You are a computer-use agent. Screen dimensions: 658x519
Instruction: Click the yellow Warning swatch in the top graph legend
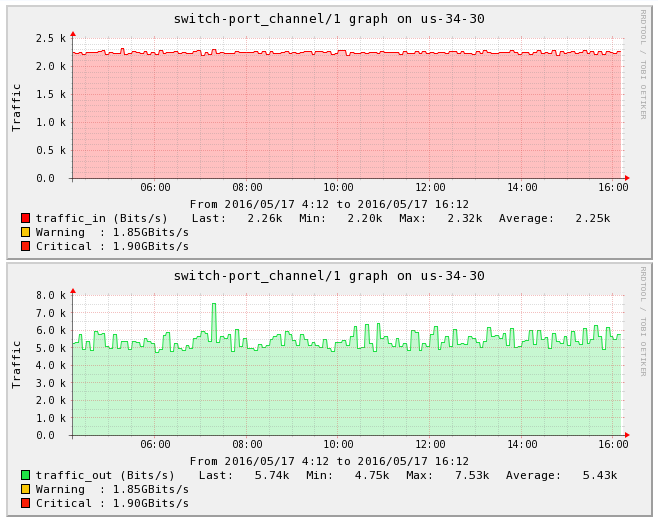tap(26, 232)
